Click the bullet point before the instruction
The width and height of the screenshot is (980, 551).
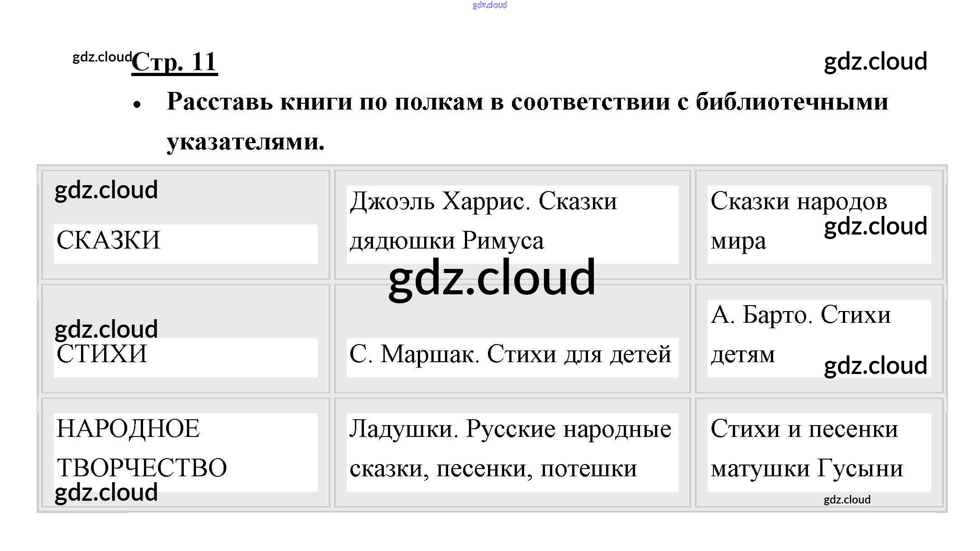(137, 105)
